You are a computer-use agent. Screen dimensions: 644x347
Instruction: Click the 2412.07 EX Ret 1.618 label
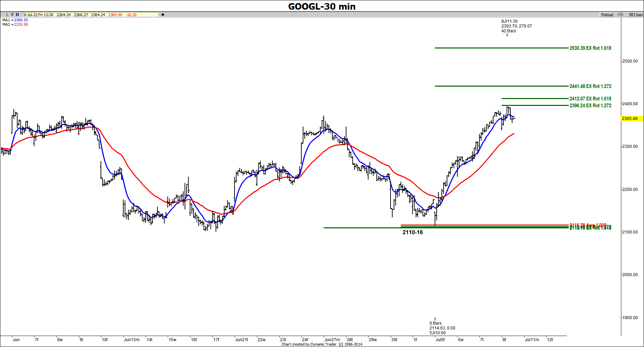[590, 99]
